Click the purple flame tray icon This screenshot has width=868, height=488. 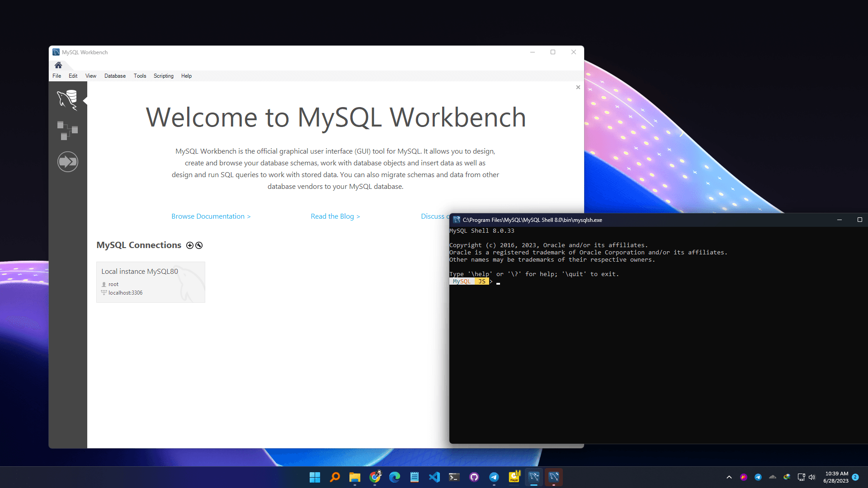(744, 477)
